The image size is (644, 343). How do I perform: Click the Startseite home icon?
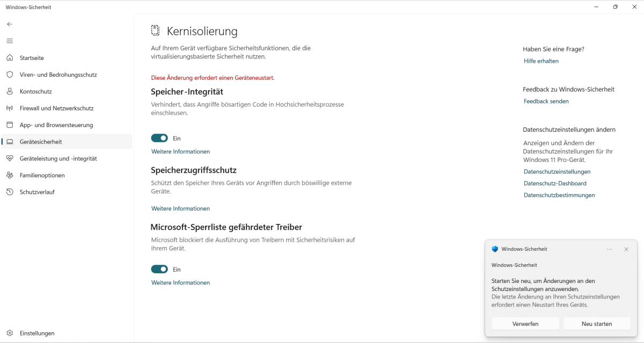tap(10, 58)
